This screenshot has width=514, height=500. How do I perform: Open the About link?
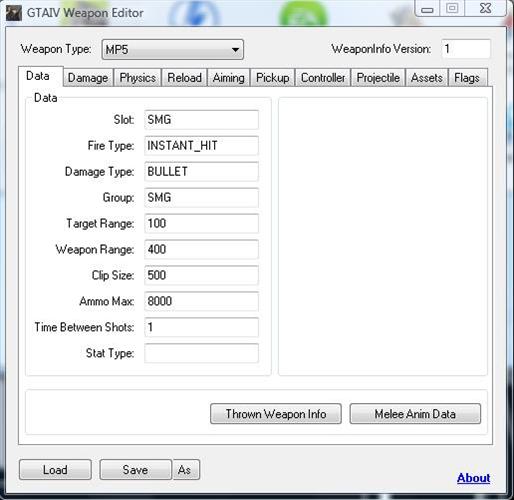(473, 478)
